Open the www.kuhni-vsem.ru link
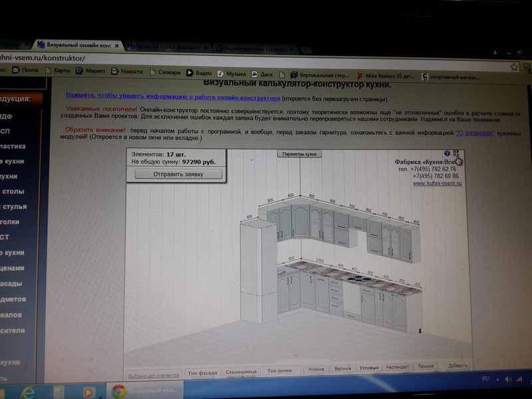This screenshot has width=532, height=399. point(437,184)
